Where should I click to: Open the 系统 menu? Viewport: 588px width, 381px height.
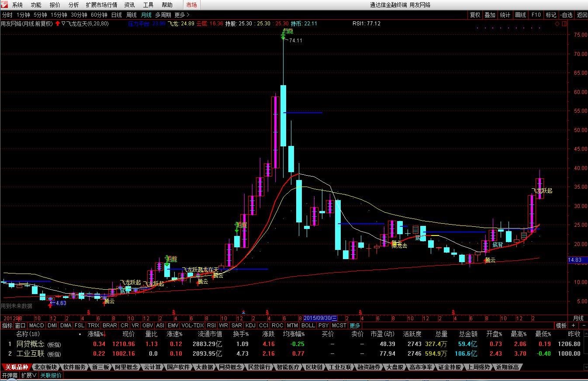(x=17, y=5)
